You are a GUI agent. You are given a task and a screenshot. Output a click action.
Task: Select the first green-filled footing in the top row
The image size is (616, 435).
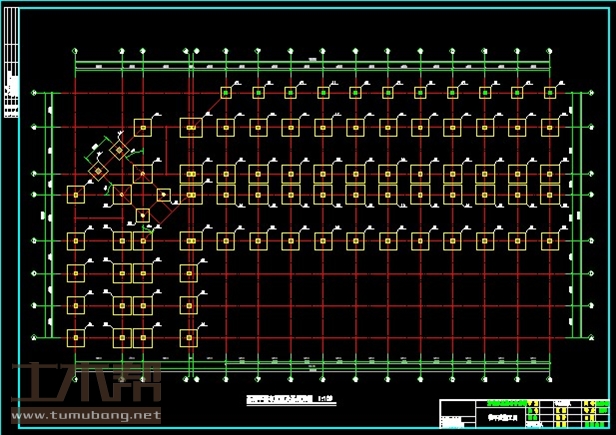[226, 93]
